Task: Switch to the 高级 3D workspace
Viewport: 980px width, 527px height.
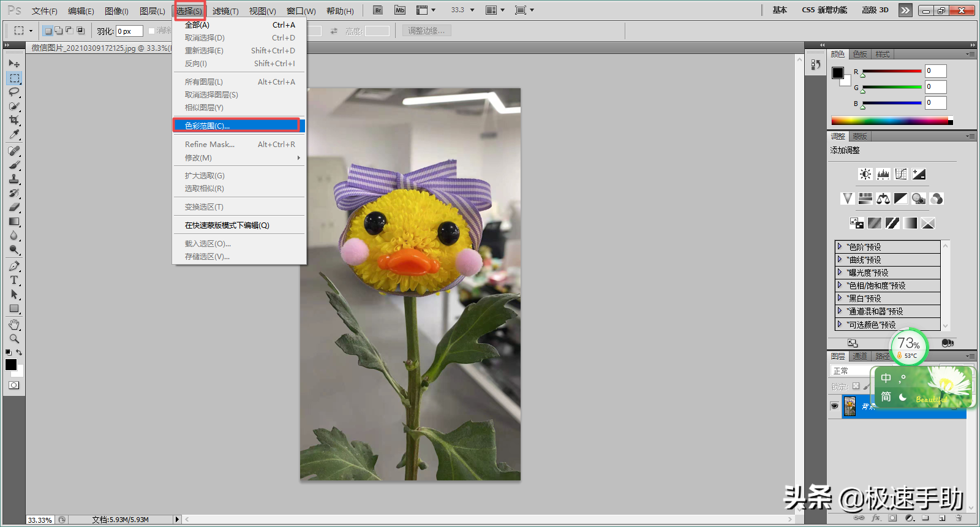Action: (x=875, y=10)
